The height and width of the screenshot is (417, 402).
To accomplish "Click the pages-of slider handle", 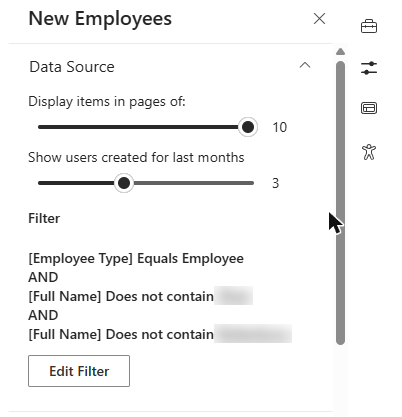I will coord(248,127).
